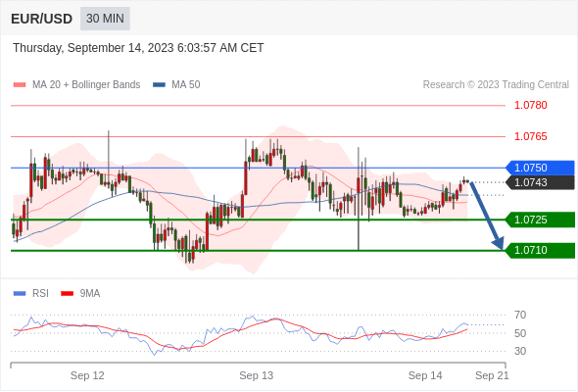Image resolution: width=578 pixels, height=392 pixels.
Task: Click the date and time header text
Action: (138, 48)
